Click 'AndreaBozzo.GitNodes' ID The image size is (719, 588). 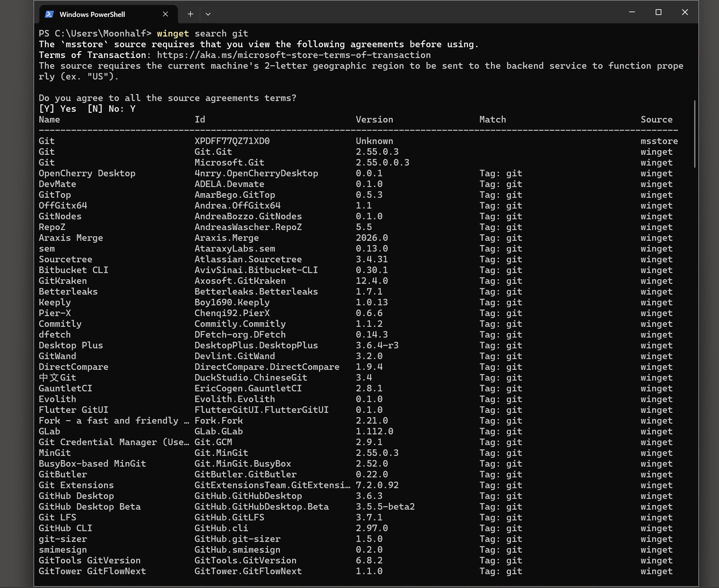tap(248, 216)
